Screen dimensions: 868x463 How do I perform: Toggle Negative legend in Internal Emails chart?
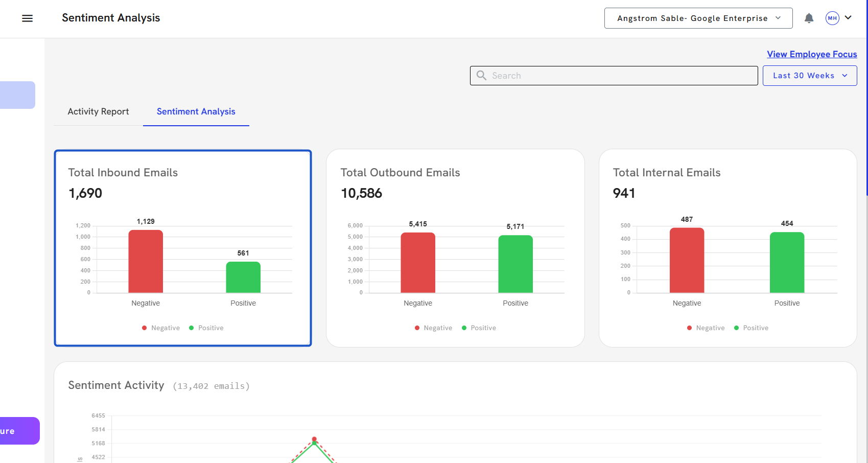(x=706, y=328)
